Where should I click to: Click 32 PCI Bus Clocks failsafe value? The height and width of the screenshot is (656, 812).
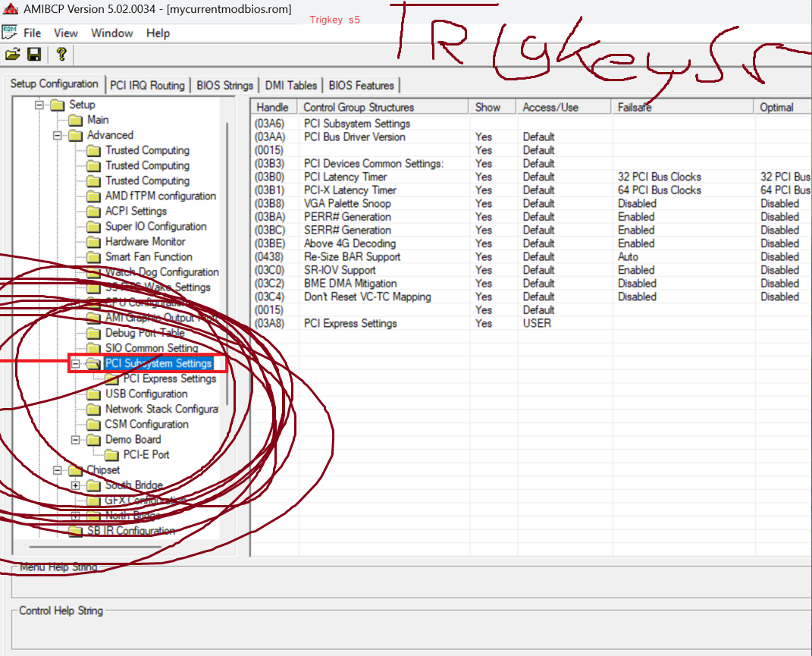[660, 177]
